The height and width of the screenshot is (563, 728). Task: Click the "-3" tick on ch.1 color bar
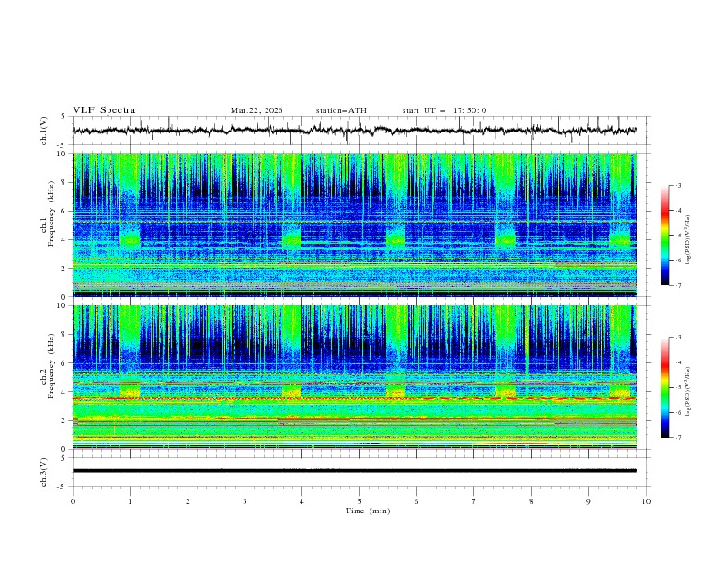point(677,185)
